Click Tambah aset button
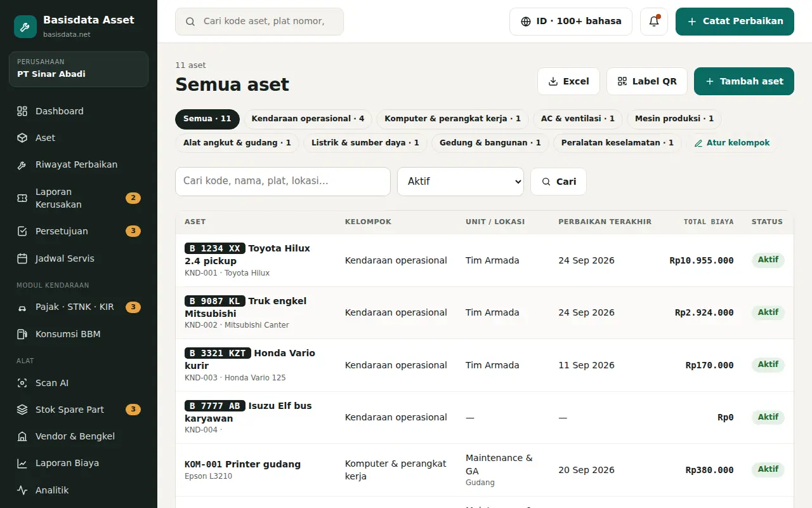The image size is (812, 508). [744, 81]
